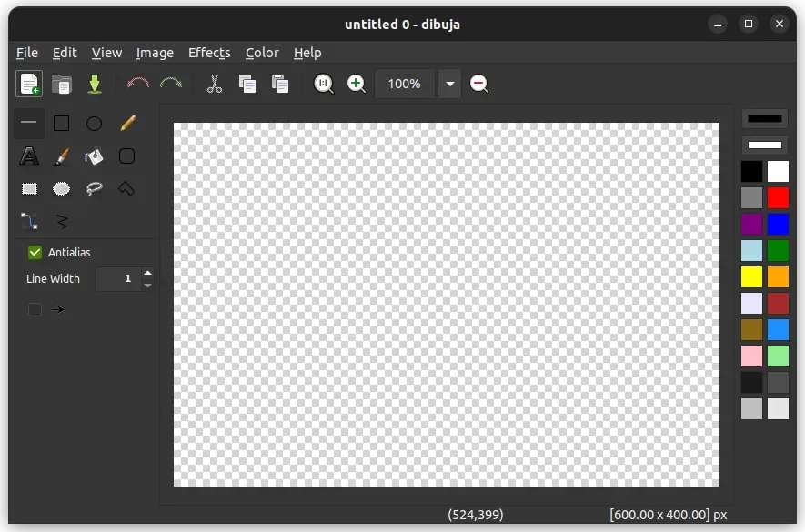
Task: Click the zoom percentage field showing 100%
Action: (x=405, y=84)
